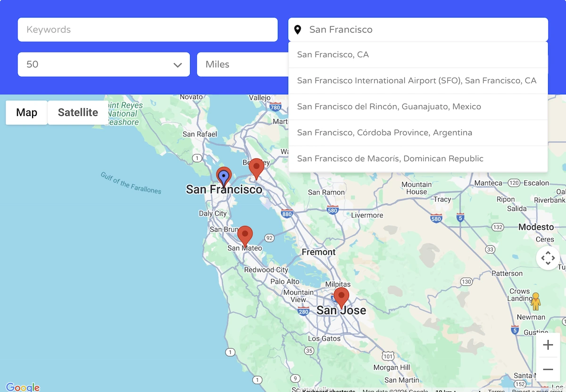Open the Terms link

click(496, 391)
